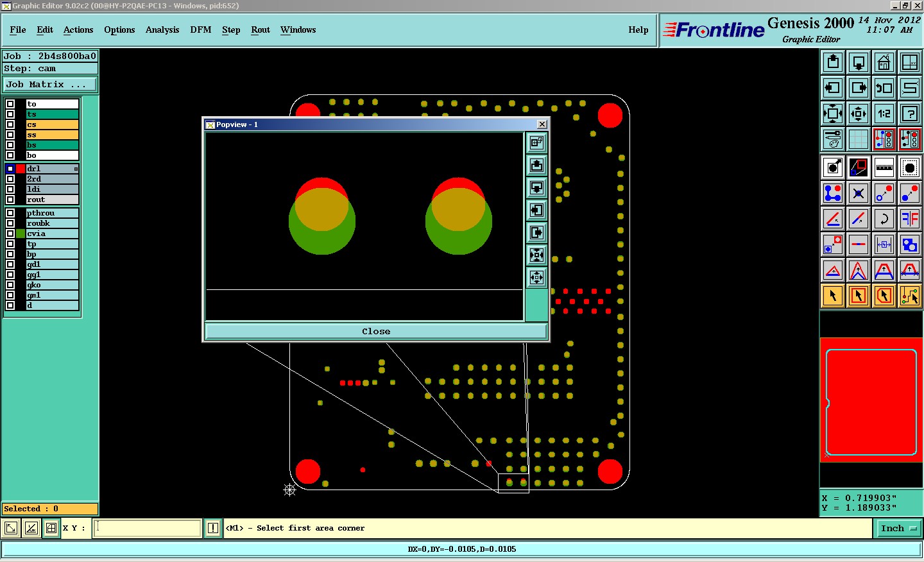Click the grid snap icon beside X Y
Screen dimensions: 924x562
tap(51, 528)
